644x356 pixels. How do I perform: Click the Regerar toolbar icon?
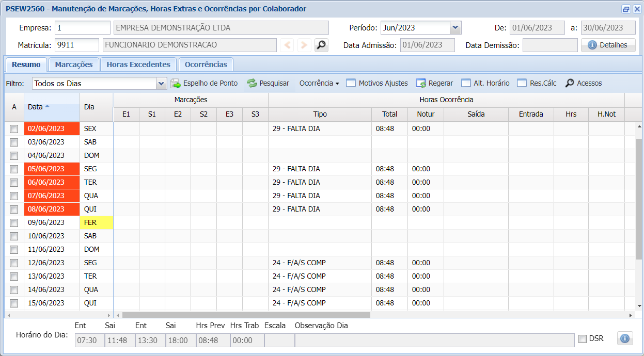pos(421,83)
